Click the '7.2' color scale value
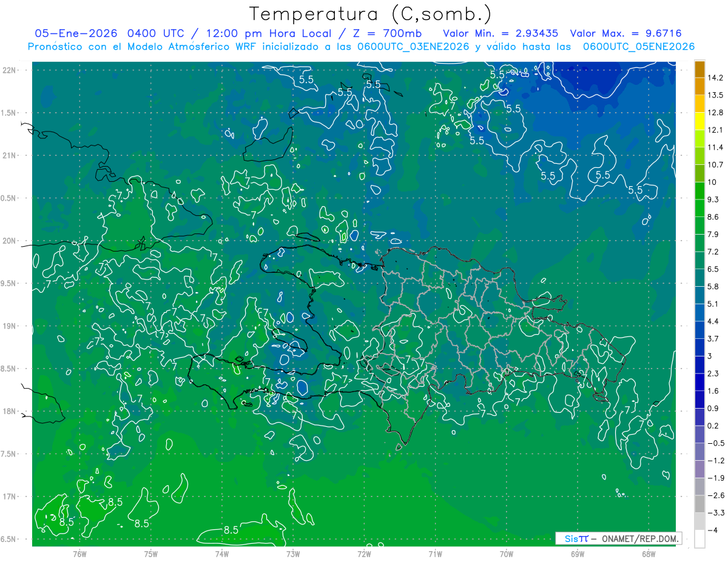Viewport: 728px width, 562px height. [x=713, y=252]
